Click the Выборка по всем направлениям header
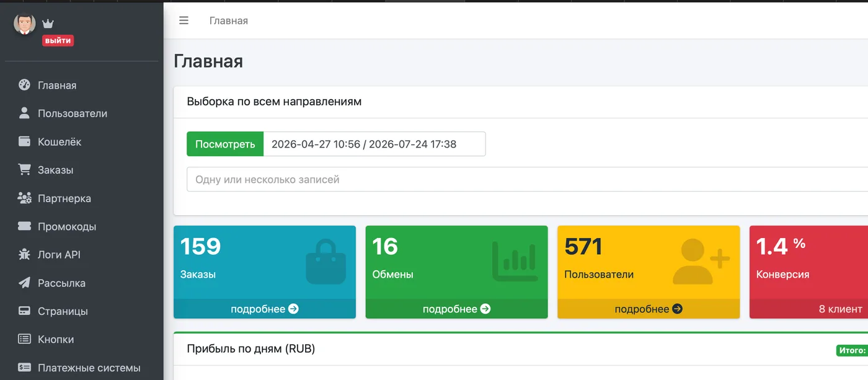This screenshot has height=380, width=868. (x=274, y=102)
